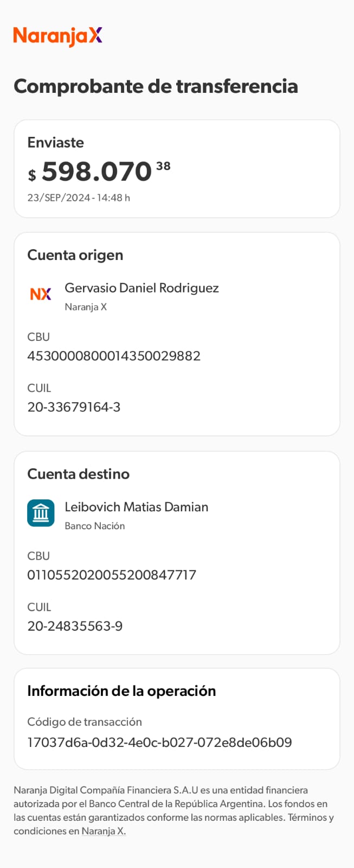Viewport: 354px width, 868px height.
Task: Click the Comprobante de transferencia heading
Action: coord(156,86)
